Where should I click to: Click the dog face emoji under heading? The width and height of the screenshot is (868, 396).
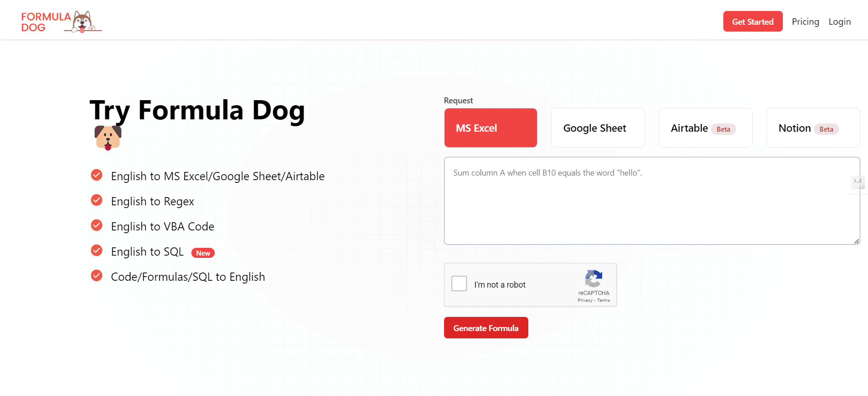click(x=108, y=138)
